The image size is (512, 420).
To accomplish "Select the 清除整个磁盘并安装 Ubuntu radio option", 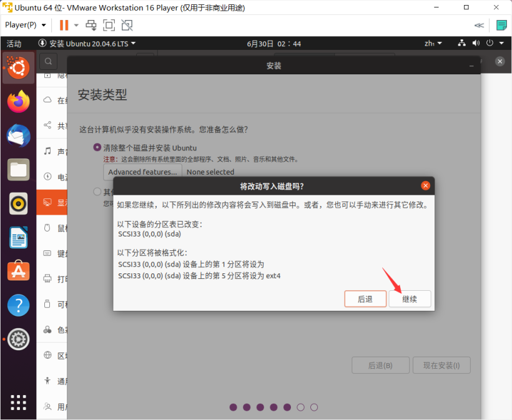I will (x=97, y=148).
